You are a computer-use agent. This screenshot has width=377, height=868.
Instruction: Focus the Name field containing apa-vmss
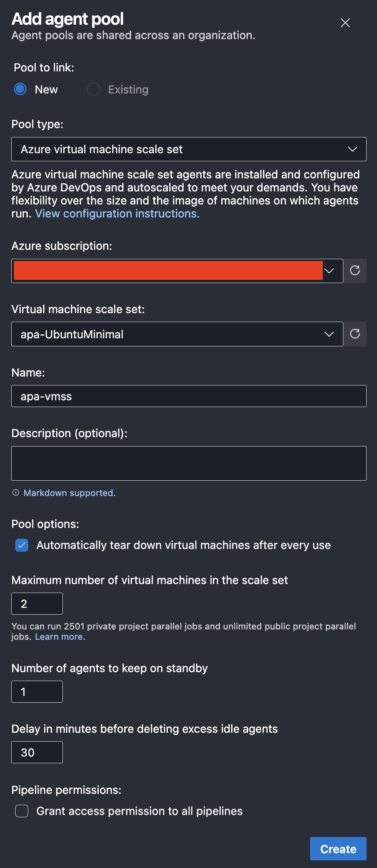click(x=189, y=396)
